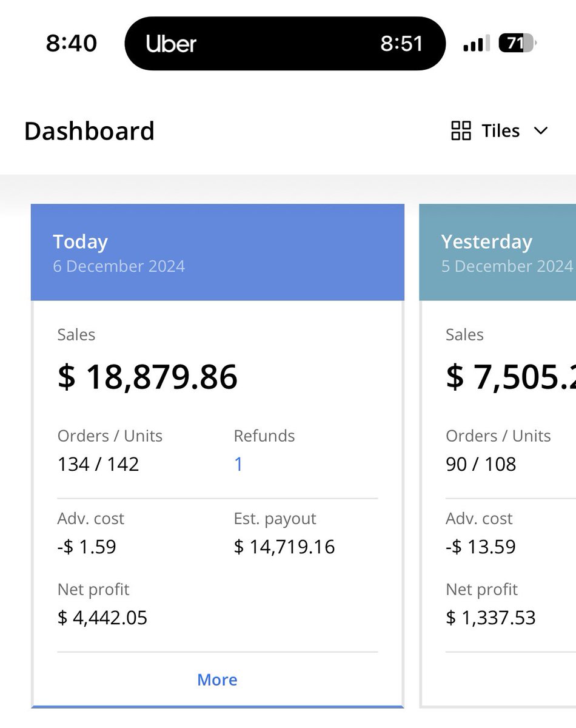Image resolution: width=576 pixels, height=728 pixels.
Task: Tap the cellular signal bars icon
Action: point(476,44)
